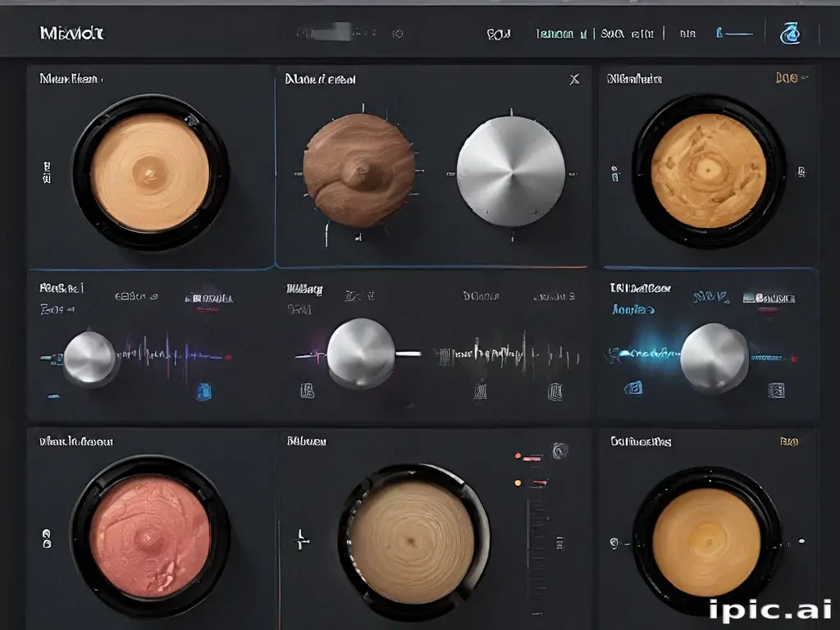This screenshot has width=840, height=630.
Task: Click the orange label above the golden-orange knob
Action: tap(788, 441)
